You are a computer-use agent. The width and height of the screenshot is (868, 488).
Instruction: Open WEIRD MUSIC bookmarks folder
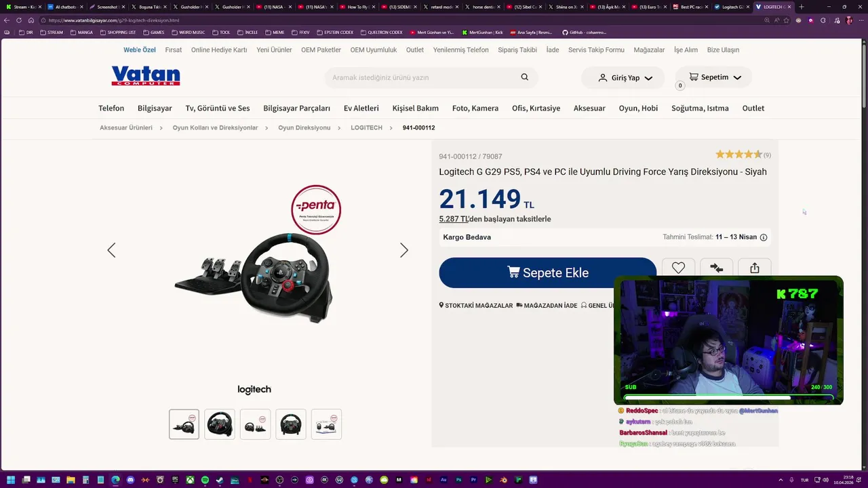pyautogui.click(x=188, y=32)
